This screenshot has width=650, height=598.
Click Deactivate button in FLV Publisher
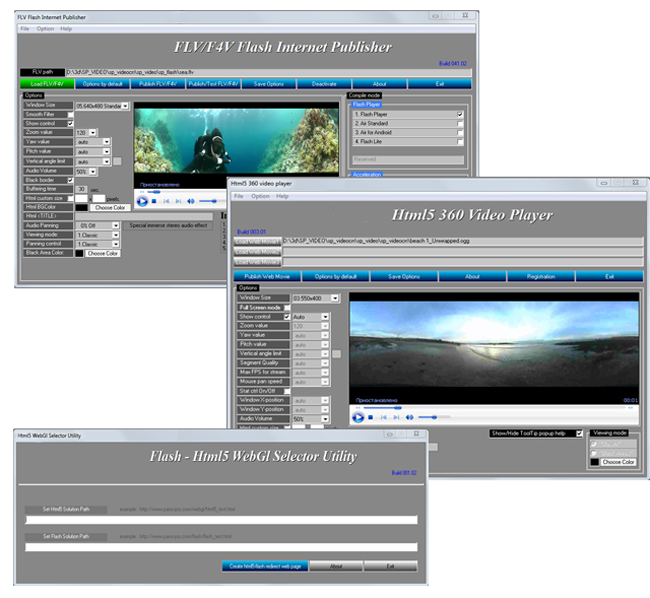pyautogui.click(x=324, y=84)
